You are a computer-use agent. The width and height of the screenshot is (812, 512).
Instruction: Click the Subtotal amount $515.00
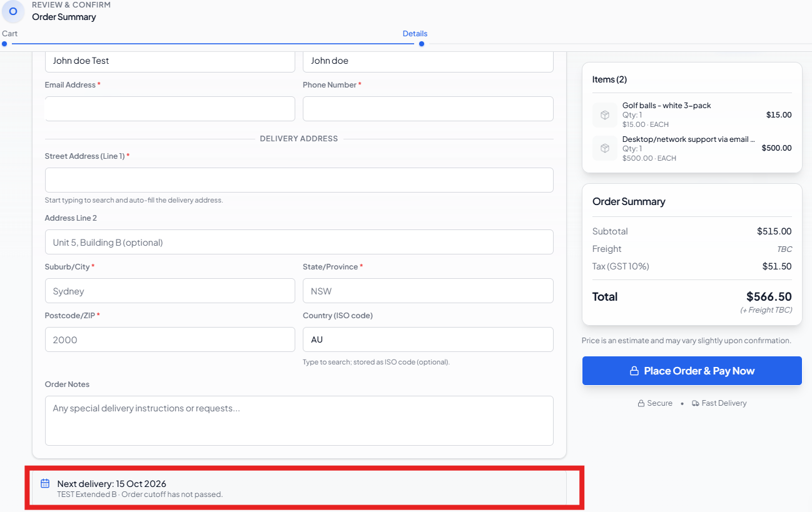[774, 231]
